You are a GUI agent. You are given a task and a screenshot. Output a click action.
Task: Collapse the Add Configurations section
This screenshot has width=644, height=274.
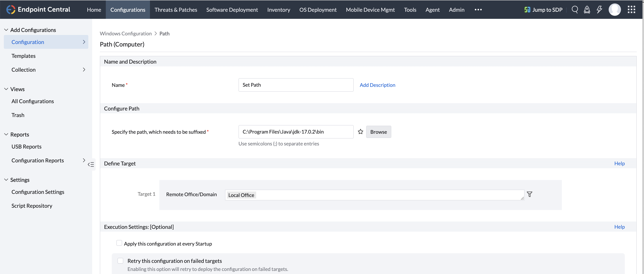pos(6,30)
